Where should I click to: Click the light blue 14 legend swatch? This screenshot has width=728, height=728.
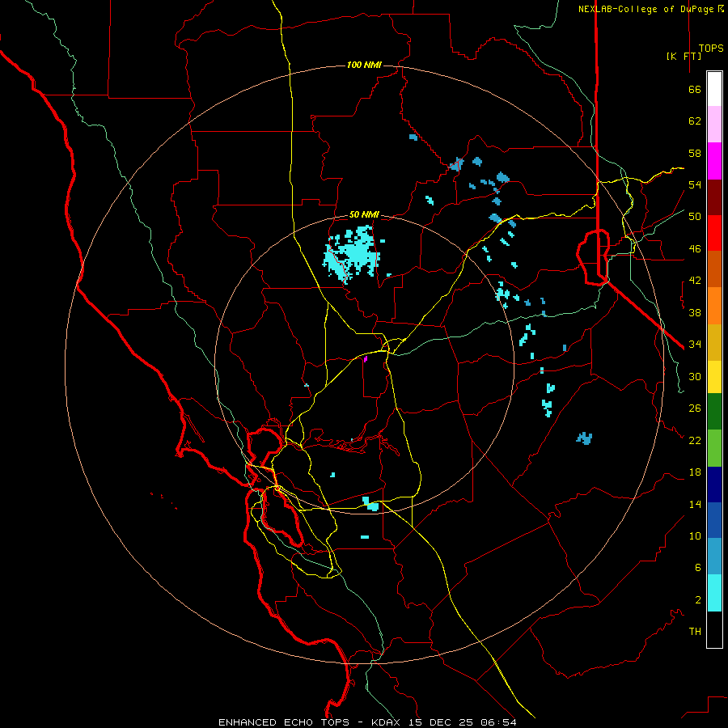[x=714, y=556]
